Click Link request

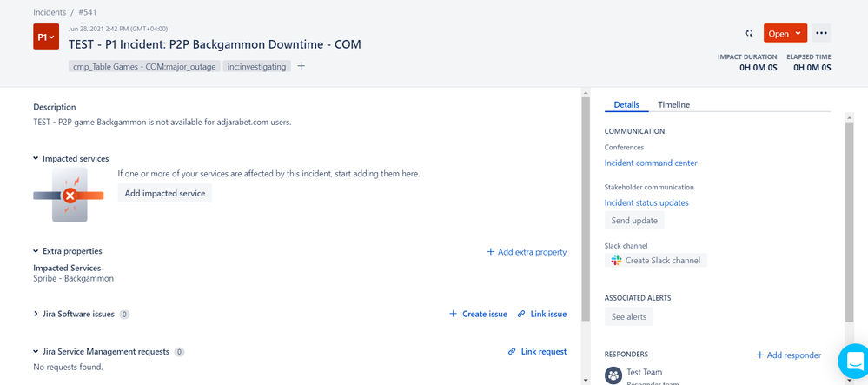tap(537, 352)
